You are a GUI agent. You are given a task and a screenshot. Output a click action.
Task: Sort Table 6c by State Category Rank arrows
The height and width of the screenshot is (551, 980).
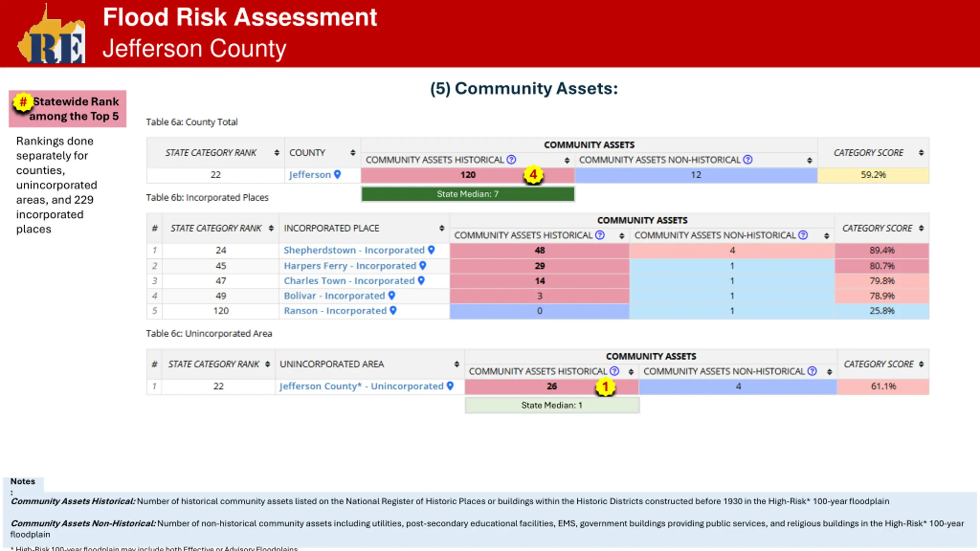268,364
